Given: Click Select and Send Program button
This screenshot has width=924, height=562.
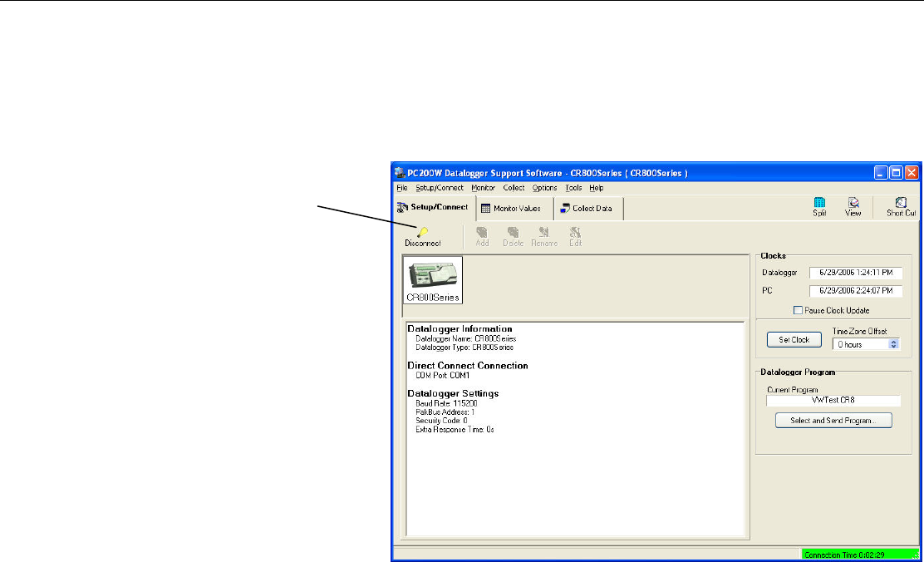Looking at the screenshot, I should pos(833,421).
